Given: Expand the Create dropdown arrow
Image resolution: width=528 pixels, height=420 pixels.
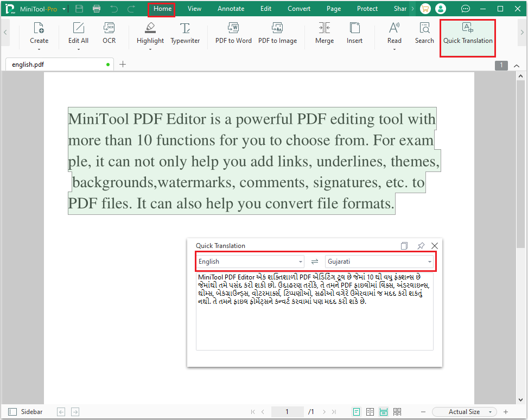Looking at the screenshot, I should pos(39,49).
